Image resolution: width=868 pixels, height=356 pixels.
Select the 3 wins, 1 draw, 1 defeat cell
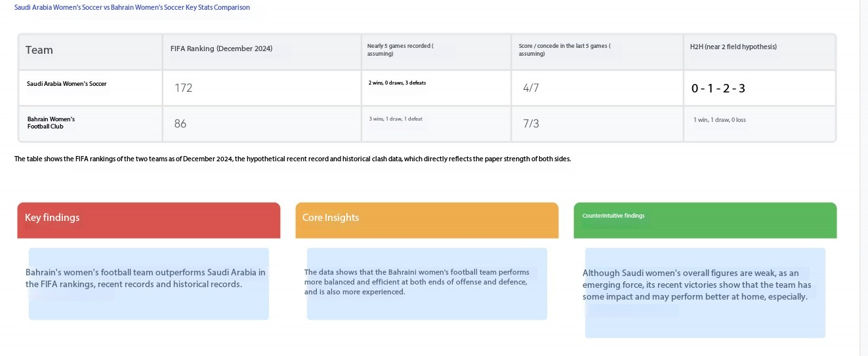click(396, 119)
